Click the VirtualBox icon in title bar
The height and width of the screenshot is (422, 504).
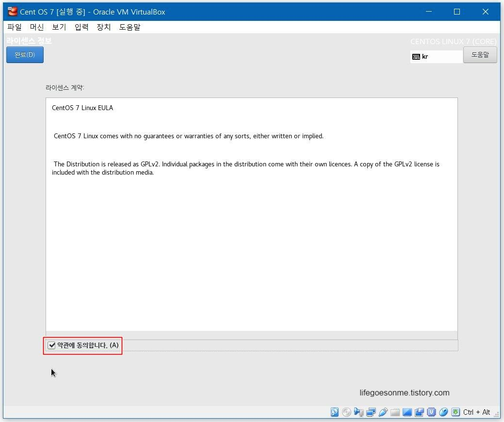pos(12,12)
